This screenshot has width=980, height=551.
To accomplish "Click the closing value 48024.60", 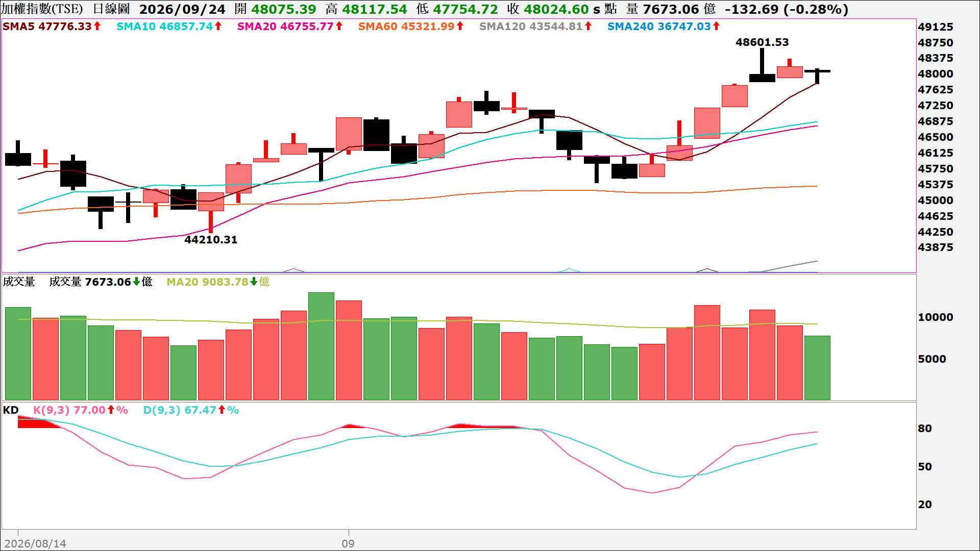I will 556,9.
